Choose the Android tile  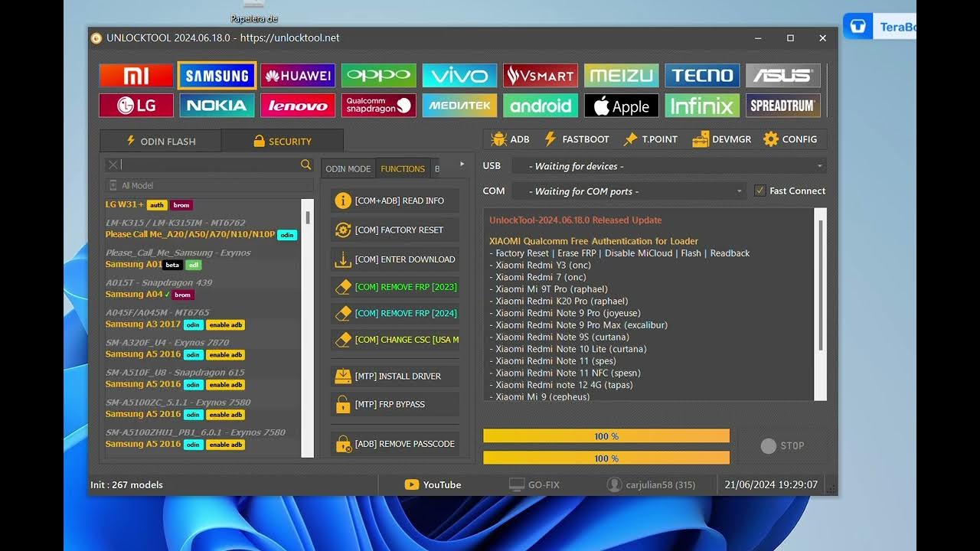coord(541,106)
